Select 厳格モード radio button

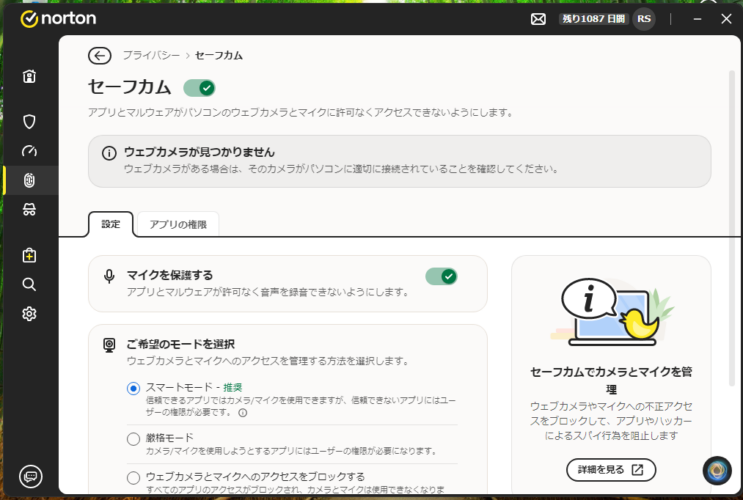point(134,439)
